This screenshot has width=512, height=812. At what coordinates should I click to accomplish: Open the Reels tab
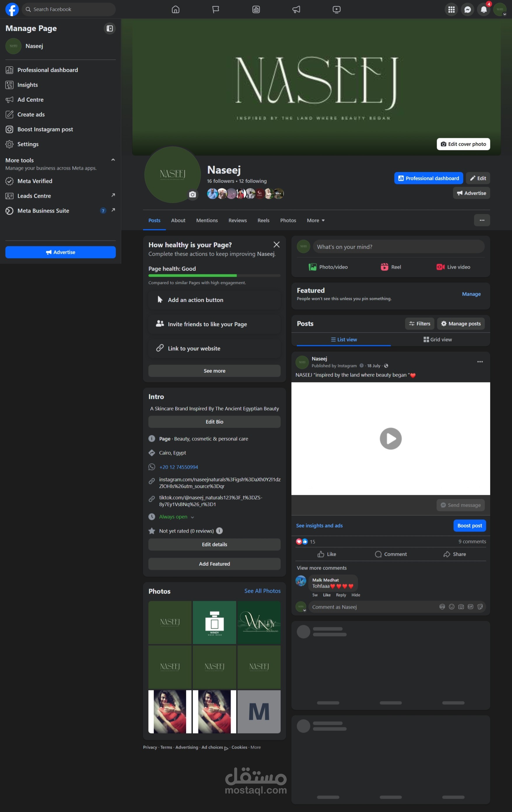pyautogui.click(x=263, y=220)
